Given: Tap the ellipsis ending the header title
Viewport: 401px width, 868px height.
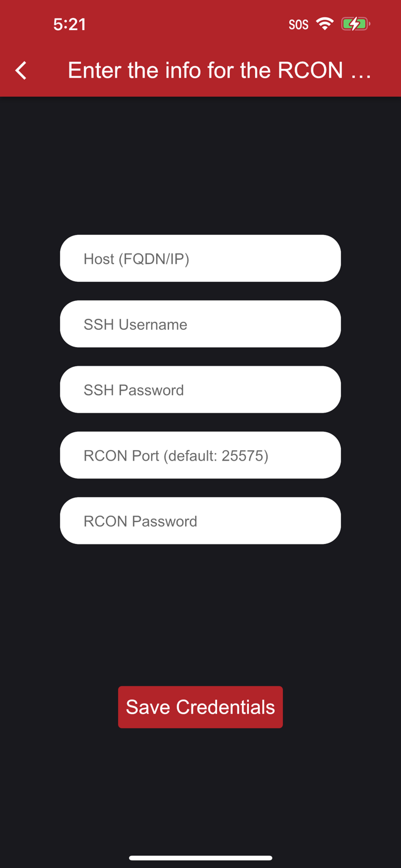Looking at the screenshot, I should [x=361, y=71].
